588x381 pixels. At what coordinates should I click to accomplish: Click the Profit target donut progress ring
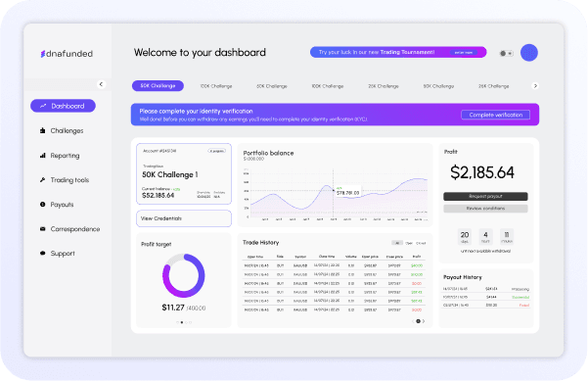[x=183, y=275]
